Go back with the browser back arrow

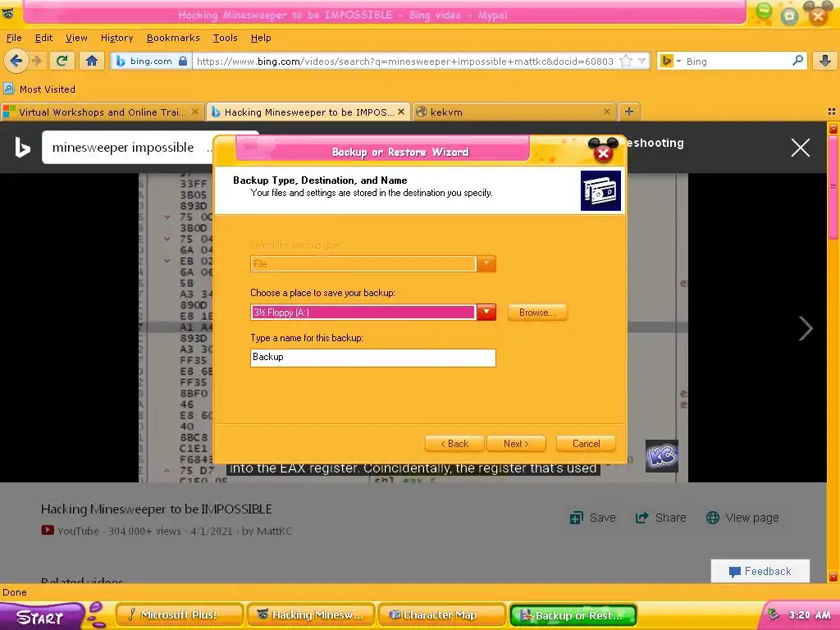(16, 61)
